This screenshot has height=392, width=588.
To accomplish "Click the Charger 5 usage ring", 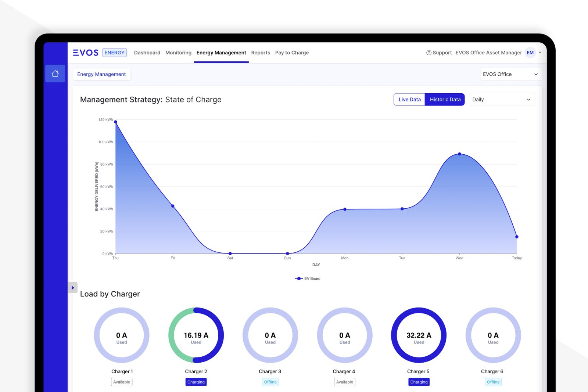I will [419, 335].
